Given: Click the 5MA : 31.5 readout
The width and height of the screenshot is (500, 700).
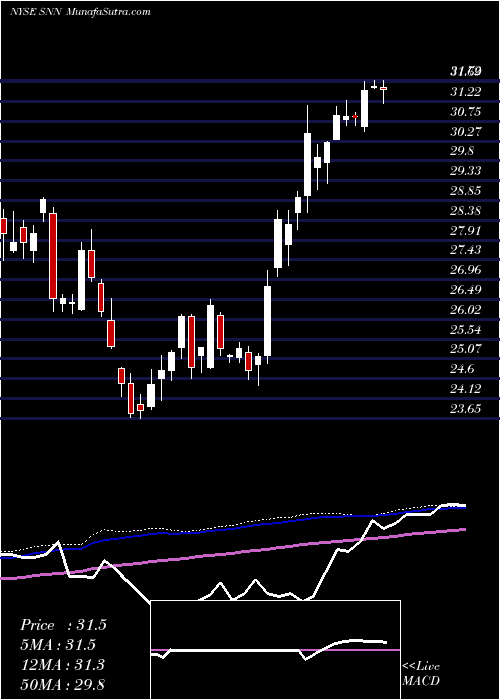Looking at the screenshot, I should (x=59, y=645).
